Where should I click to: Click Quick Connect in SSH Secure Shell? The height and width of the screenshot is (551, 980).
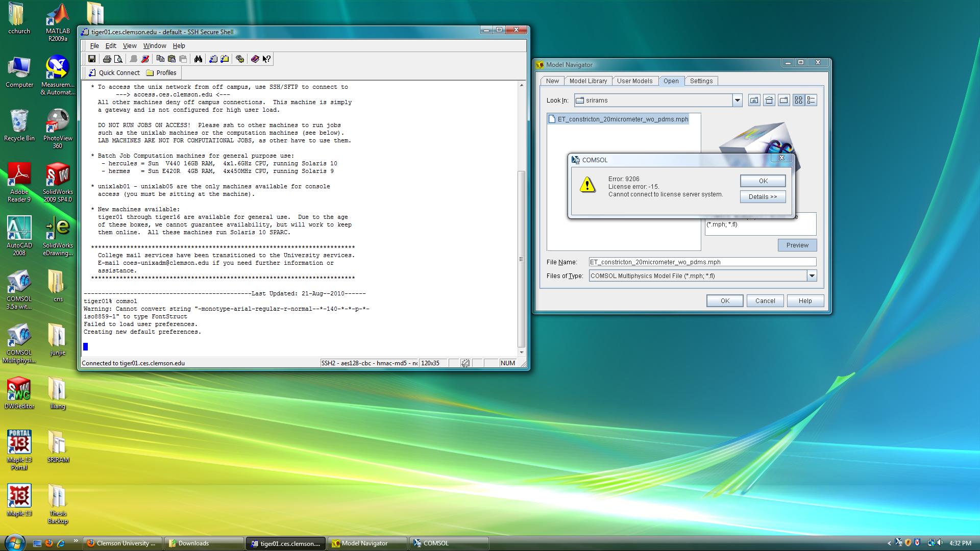pos(114,72)
